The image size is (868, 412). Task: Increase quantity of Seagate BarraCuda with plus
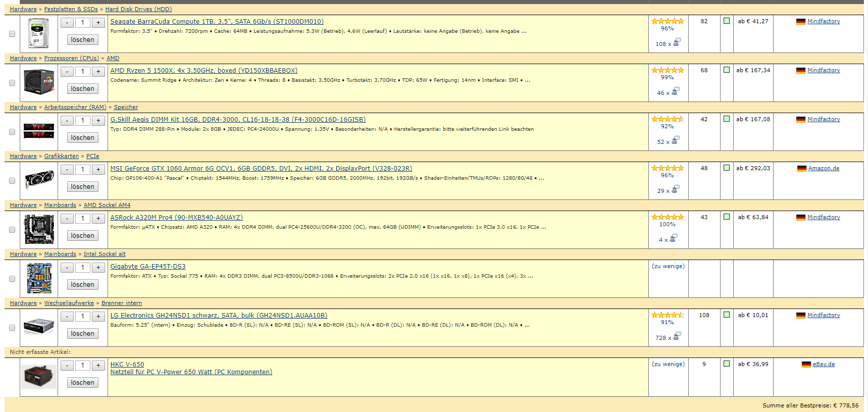coord(98,23)
